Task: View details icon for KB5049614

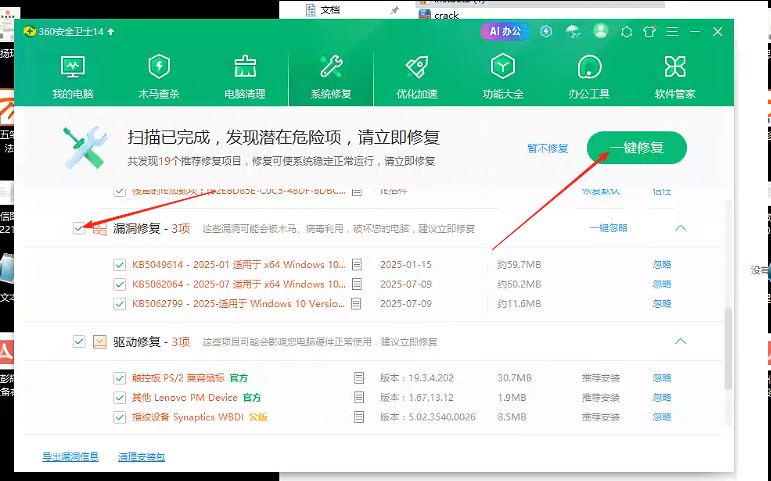Action: point(357,265)
